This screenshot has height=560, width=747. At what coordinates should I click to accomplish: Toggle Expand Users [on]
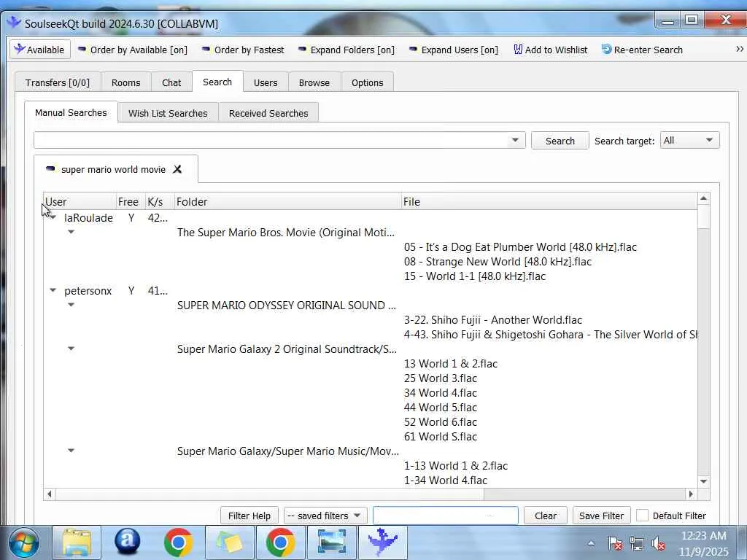pyautogui.click(x=454, y=50)
